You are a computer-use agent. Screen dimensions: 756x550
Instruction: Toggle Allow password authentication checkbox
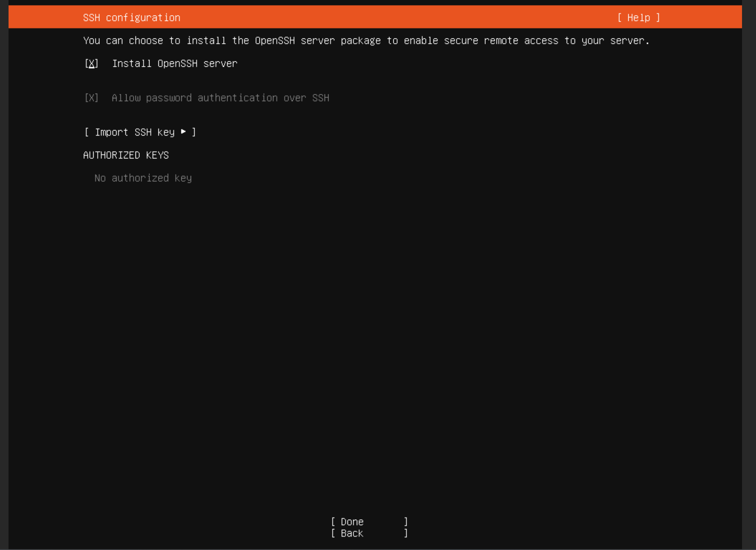92,98
